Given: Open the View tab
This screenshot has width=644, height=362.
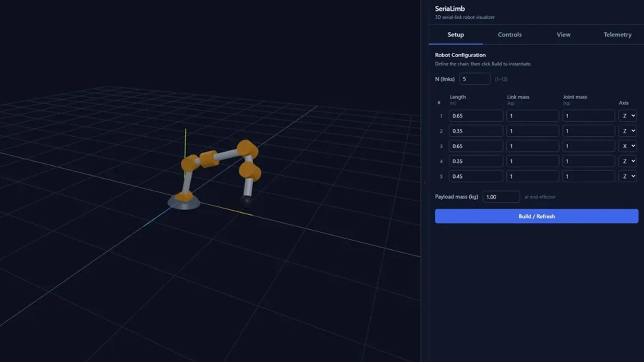Looking at the screenshot, I should tap(563, 35).
